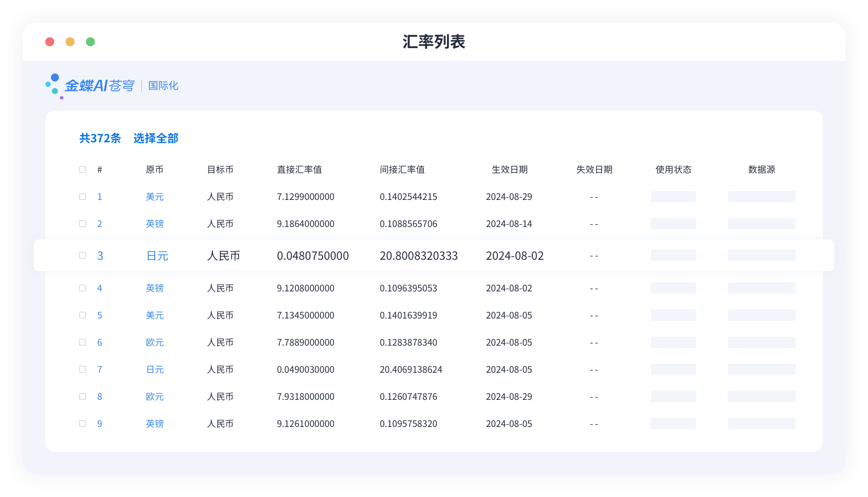The width and height of the screenshot is (868, 497).
Task: Open the 欧元 currency link in row 6
Action: [x=155, y=342]
